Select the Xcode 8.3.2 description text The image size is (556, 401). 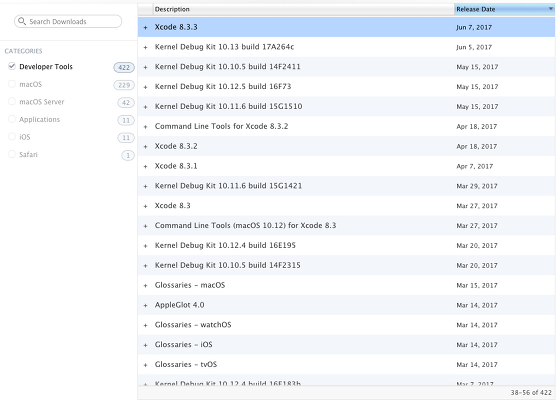(176, 146)
